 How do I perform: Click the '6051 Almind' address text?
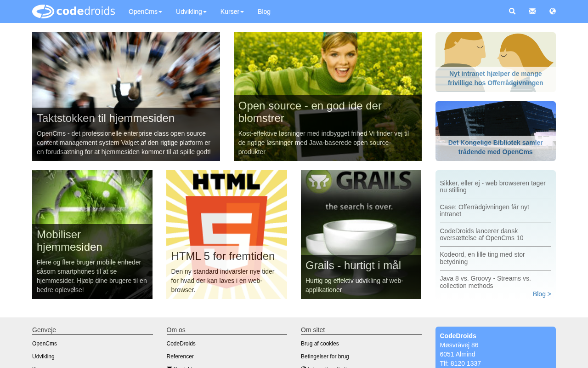pos(458,354)
